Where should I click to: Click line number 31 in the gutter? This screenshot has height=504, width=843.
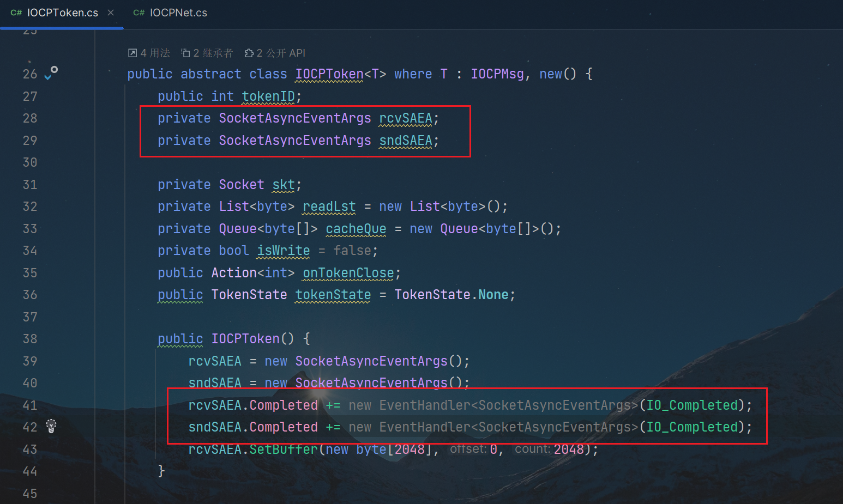coord(30,185)
